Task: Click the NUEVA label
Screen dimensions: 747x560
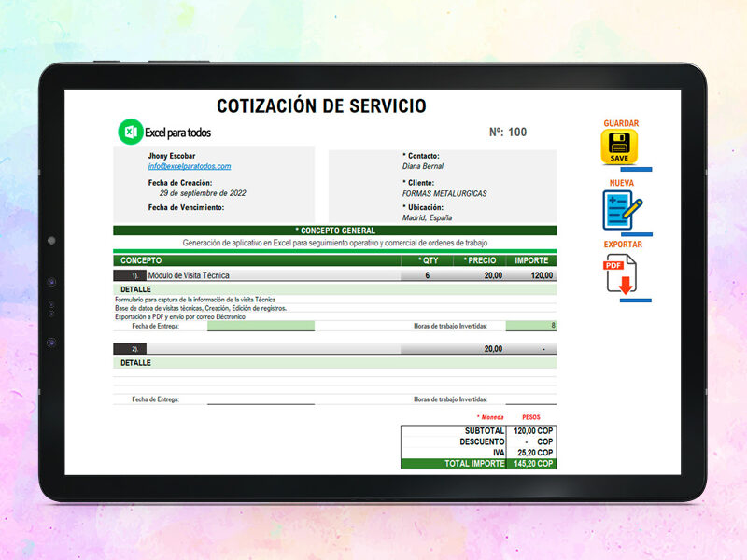Action: (x=622, y=183)
